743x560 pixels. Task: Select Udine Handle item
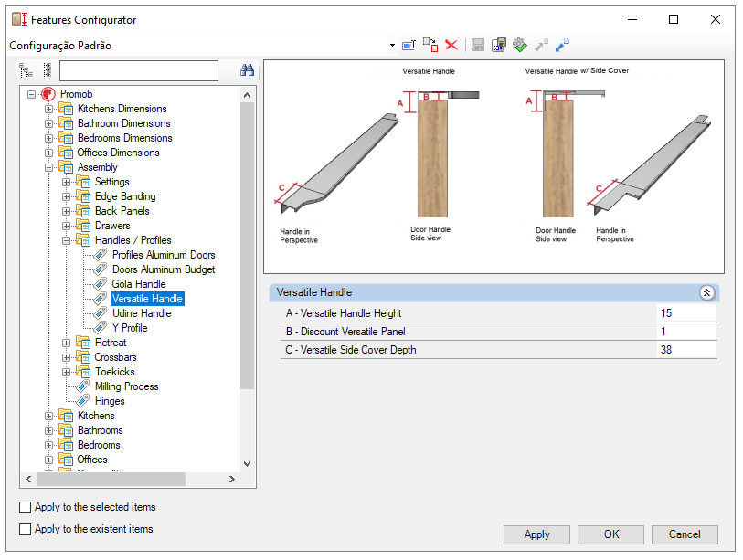[142, 313]
